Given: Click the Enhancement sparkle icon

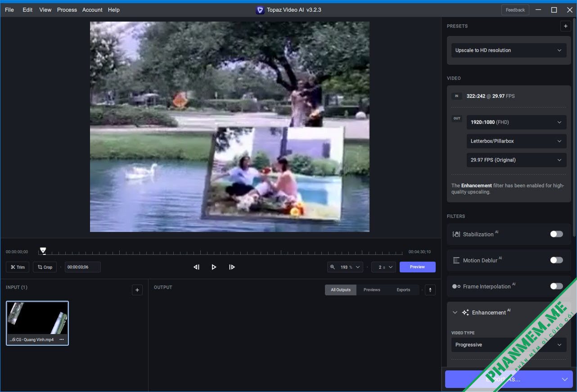Looking at the screenshot, I should tap(465, 312).
